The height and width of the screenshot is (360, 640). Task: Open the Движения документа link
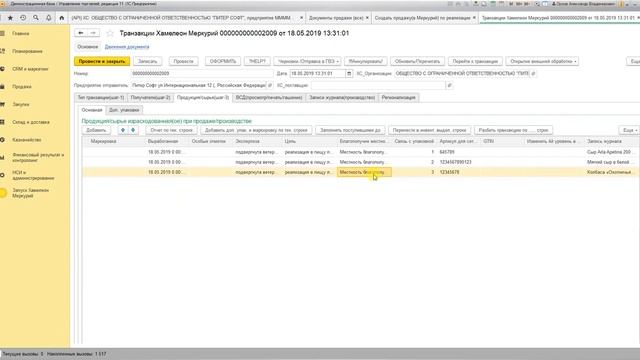click(x=127, y=47)
